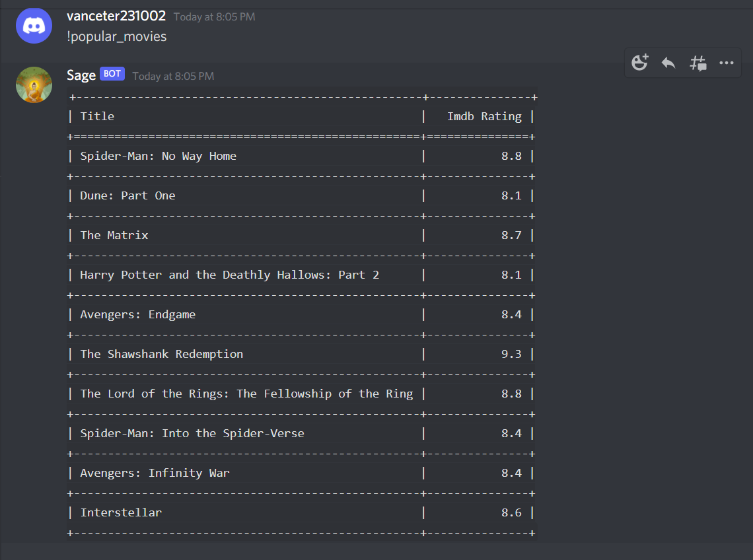Click the 8.1 rating for Harry Potter
The height and width of the screenshot is (560, 753).
[x=511, y=275]
